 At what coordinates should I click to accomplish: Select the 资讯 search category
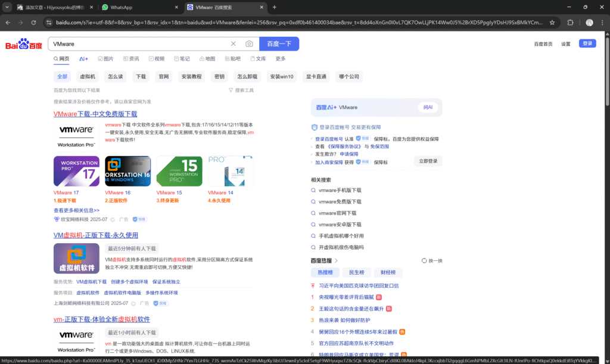(131, 59)
